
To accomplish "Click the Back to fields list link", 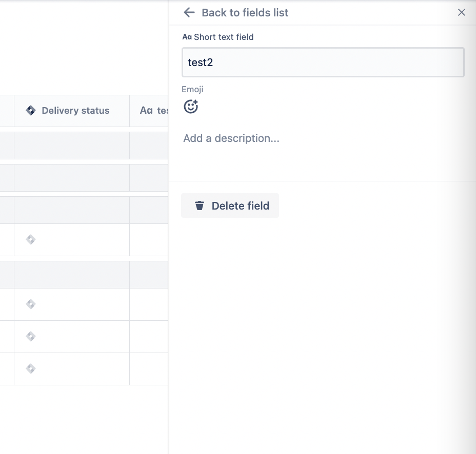I will 245,12.
